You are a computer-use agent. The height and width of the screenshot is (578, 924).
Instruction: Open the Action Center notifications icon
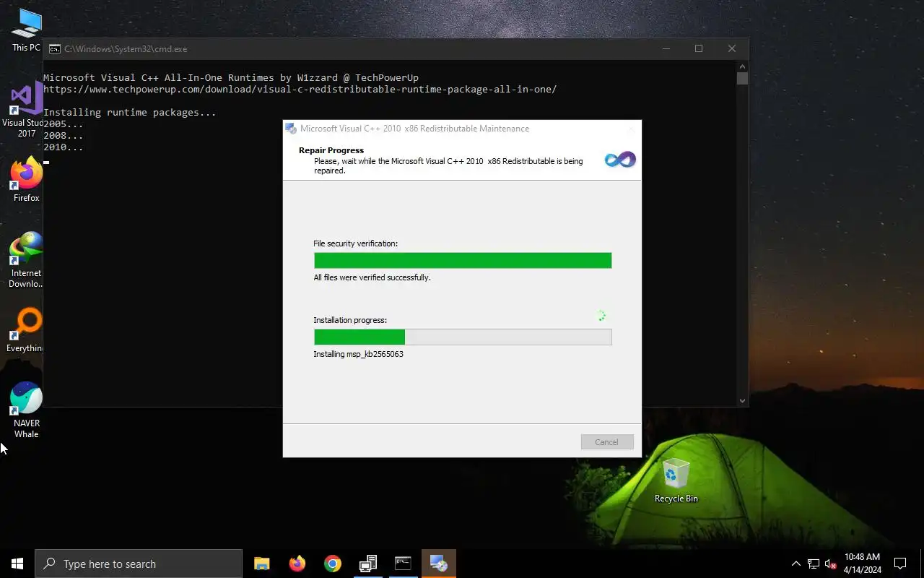click(900, 564)
